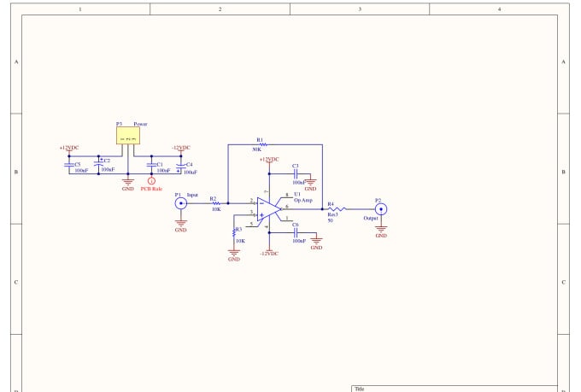Screen dimensions: 581x392
Task: Click the 'C6' designator label
Action: click(x=296, y=225)
